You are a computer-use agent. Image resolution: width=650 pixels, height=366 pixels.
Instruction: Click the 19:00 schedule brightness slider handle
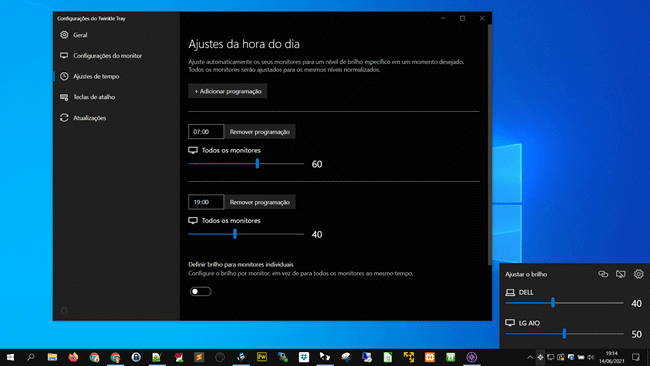235,234
